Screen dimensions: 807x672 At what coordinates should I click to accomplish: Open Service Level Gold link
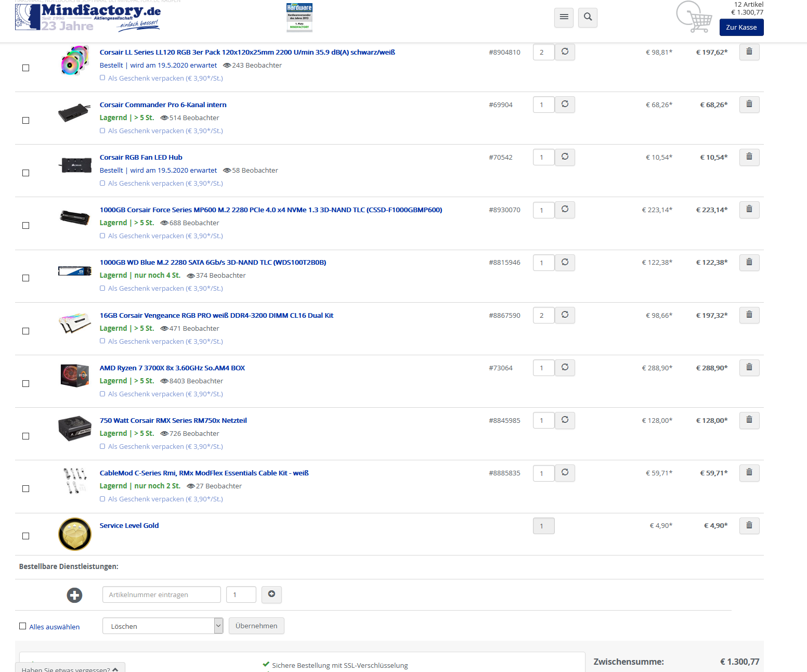(x=129, y=525)
